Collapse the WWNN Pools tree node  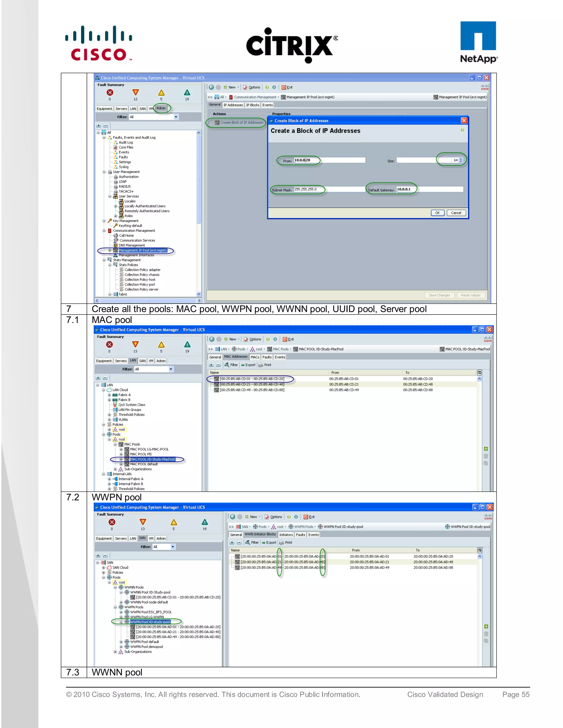115,587
